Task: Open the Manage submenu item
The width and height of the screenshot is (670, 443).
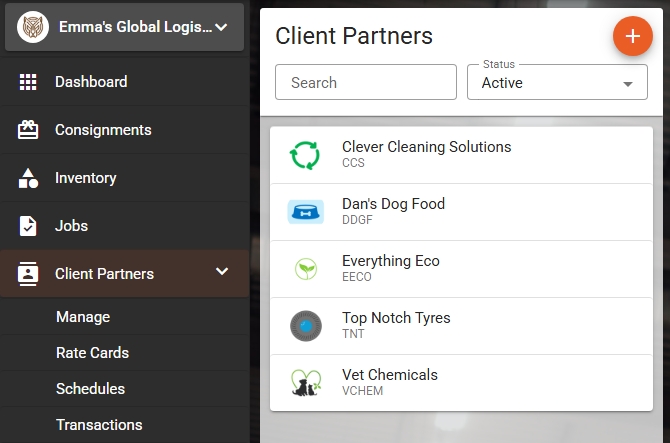Action: click(x=124, y=317)
